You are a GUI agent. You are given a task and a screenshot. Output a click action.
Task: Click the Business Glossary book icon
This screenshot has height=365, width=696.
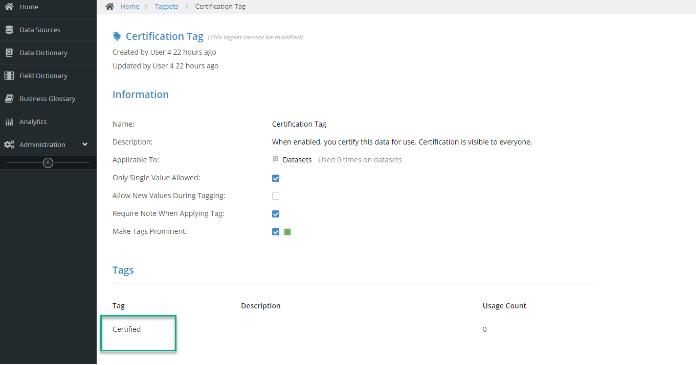[x=9, y=99]
